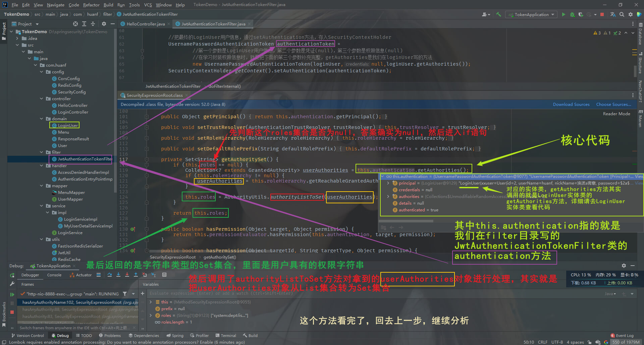Open Debug panel settings gear

(624, 266)
